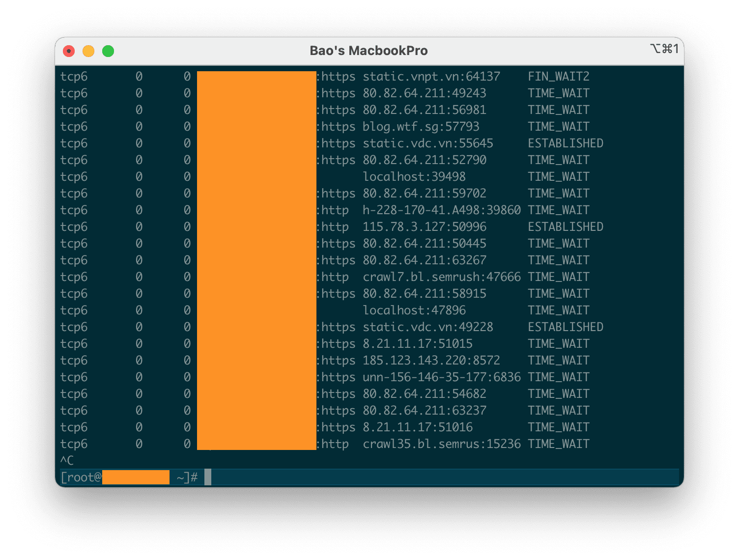Click the ESTABLISHED state beside static.vdc.vn:55645
Viewport: 739px width, 560px height.
pyautogui.click(x=566, y=143)
